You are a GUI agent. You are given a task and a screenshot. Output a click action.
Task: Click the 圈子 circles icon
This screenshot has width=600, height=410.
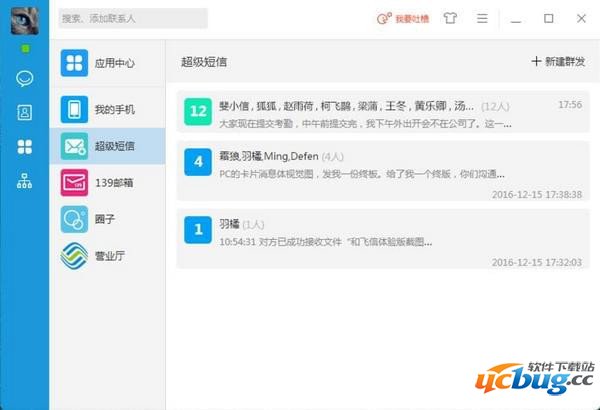click(x=74, y=219)
